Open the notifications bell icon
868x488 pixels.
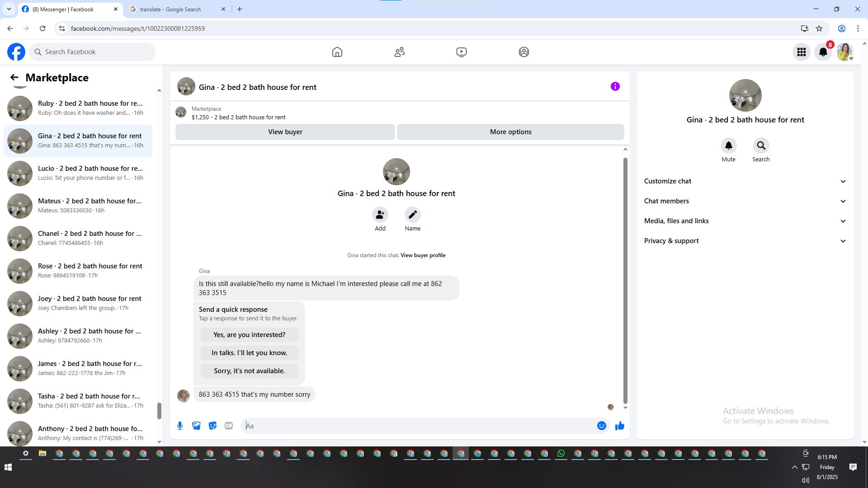click(x=823, y=52)
